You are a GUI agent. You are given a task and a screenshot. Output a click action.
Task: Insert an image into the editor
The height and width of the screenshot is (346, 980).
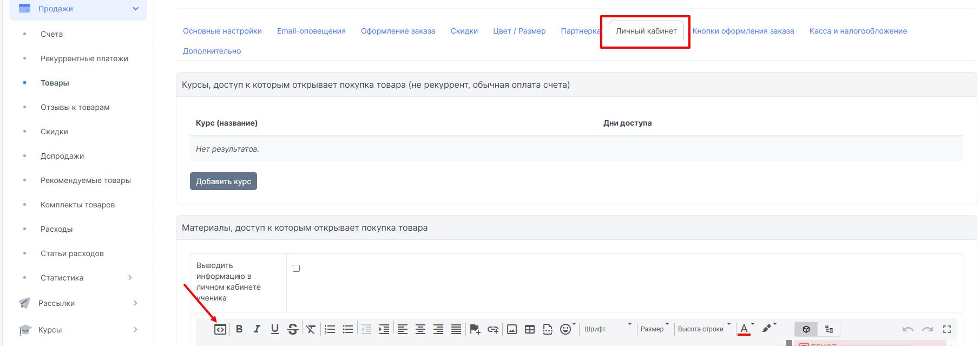tap(512, 329)
